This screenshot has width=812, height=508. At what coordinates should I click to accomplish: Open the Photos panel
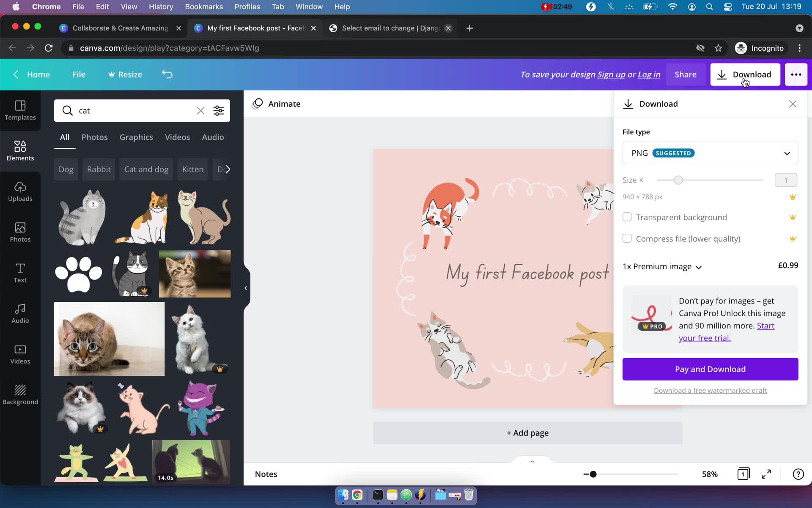[20, 232]
